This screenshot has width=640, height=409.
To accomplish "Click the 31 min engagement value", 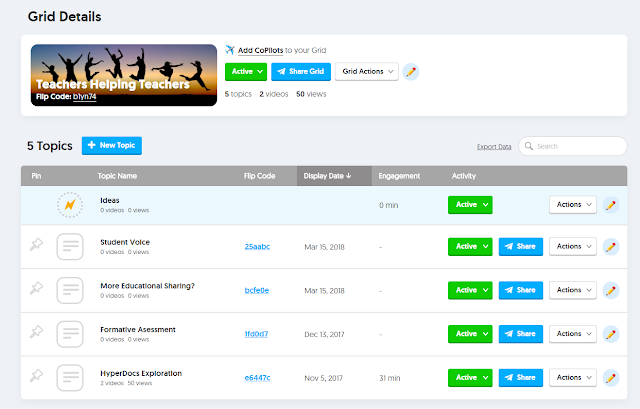I will [x=390, y=378].
